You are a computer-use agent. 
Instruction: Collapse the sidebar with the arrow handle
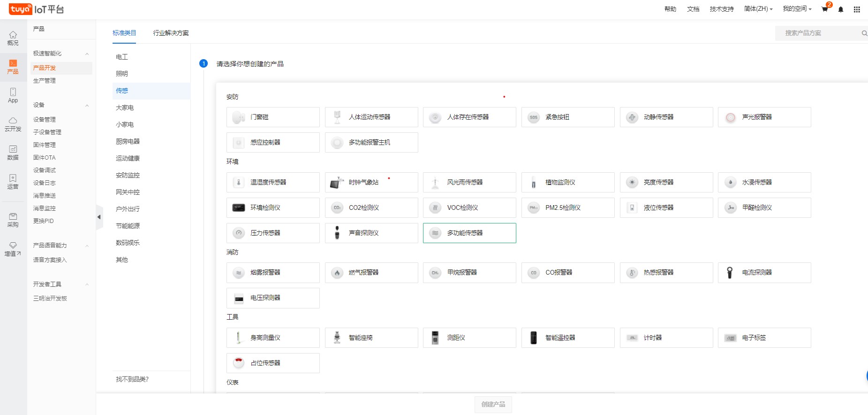[99, 217]
